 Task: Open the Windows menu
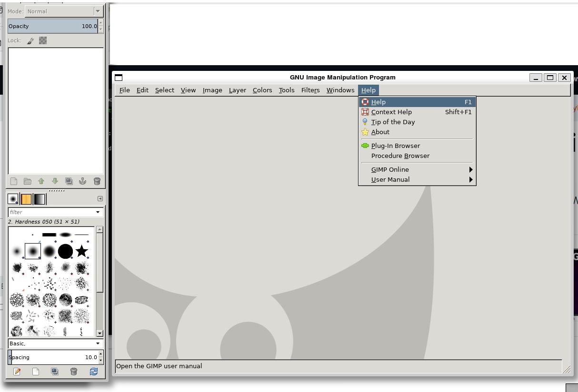pos(340,90)
